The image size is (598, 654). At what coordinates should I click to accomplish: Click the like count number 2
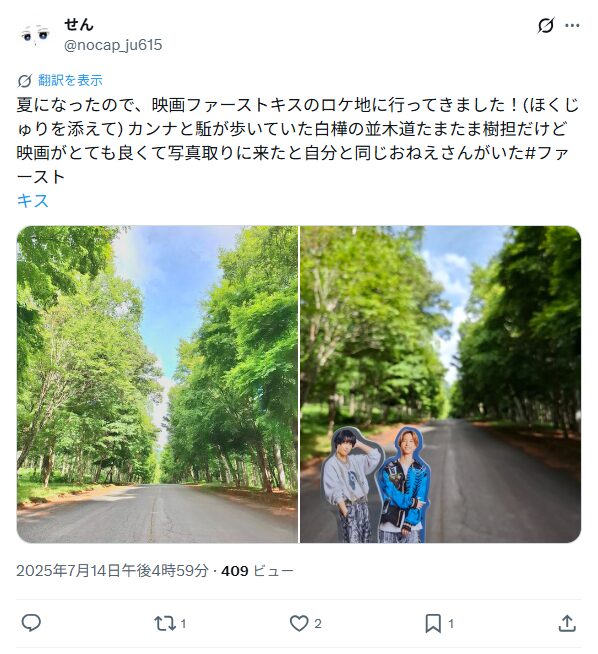point(318,624)
